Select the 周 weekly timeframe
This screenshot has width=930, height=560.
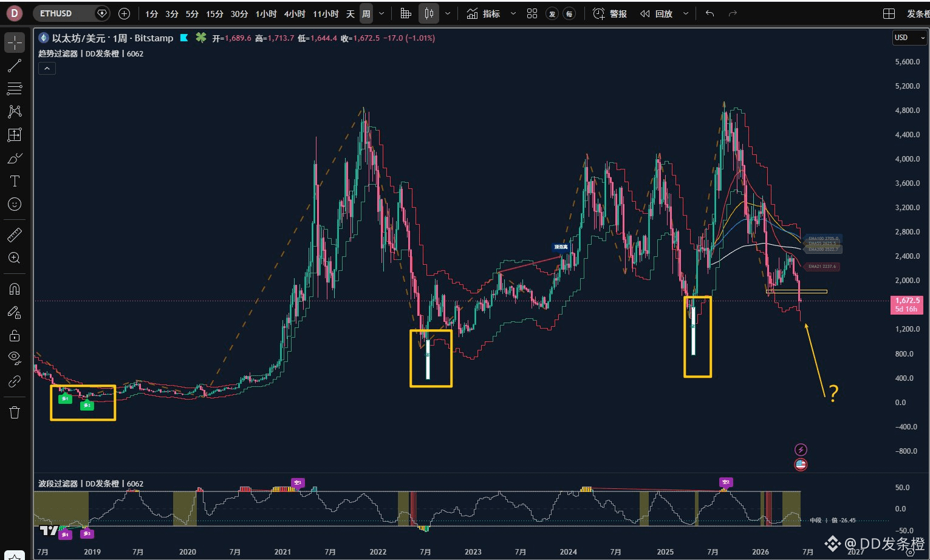point(366,13)
